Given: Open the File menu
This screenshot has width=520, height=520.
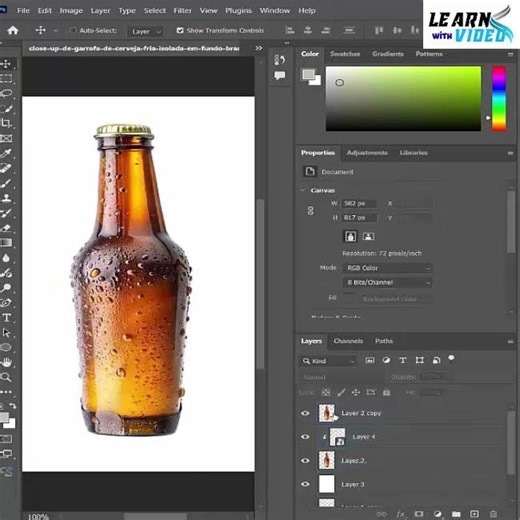Looking at the screenshot, I should (x=23, y=10).
